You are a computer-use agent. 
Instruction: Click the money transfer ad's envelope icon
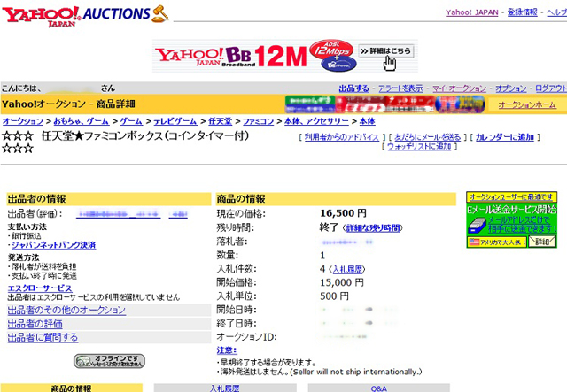477,226
